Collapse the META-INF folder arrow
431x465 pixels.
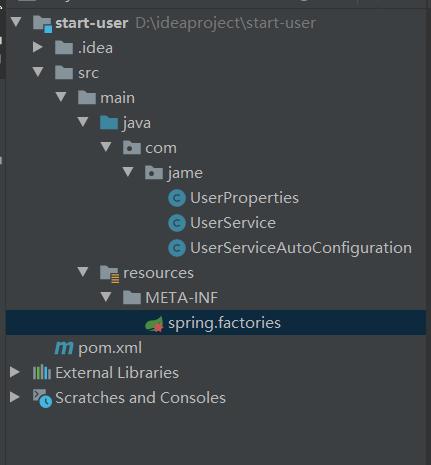tap(106, 297)
